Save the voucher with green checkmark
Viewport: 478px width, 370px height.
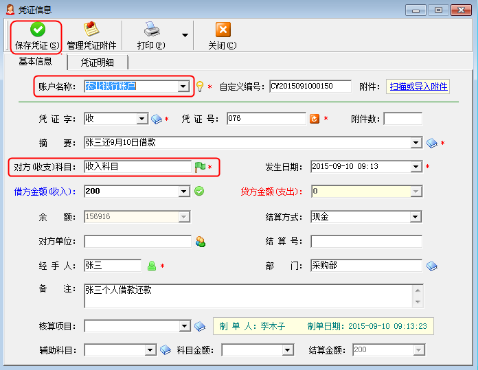(x=37, y=36)
